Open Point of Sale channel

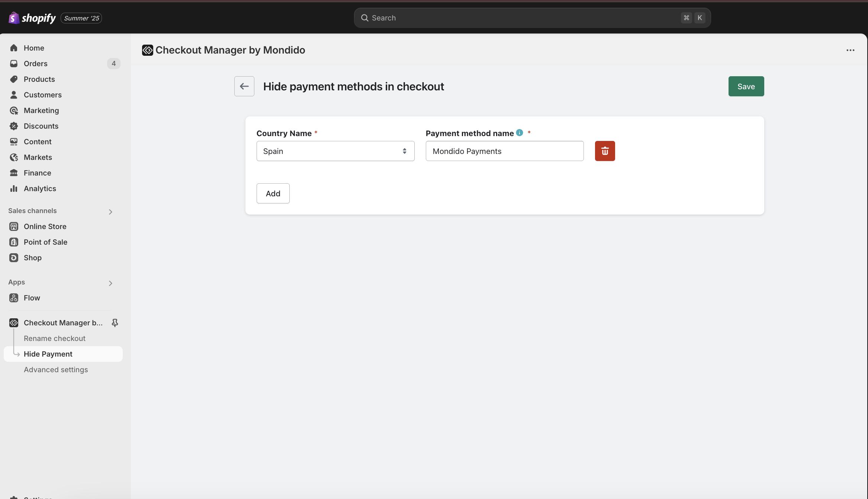point(45,242)
